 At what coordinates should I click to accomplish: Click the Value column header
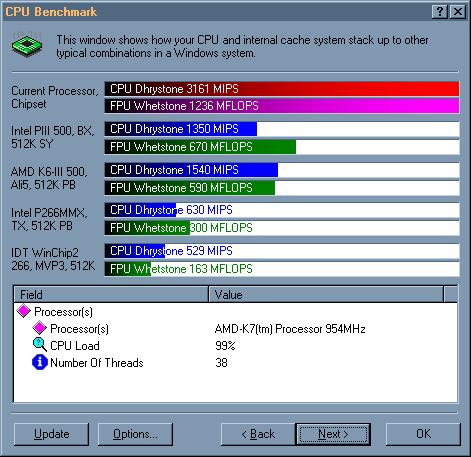[x=326, y=294]
